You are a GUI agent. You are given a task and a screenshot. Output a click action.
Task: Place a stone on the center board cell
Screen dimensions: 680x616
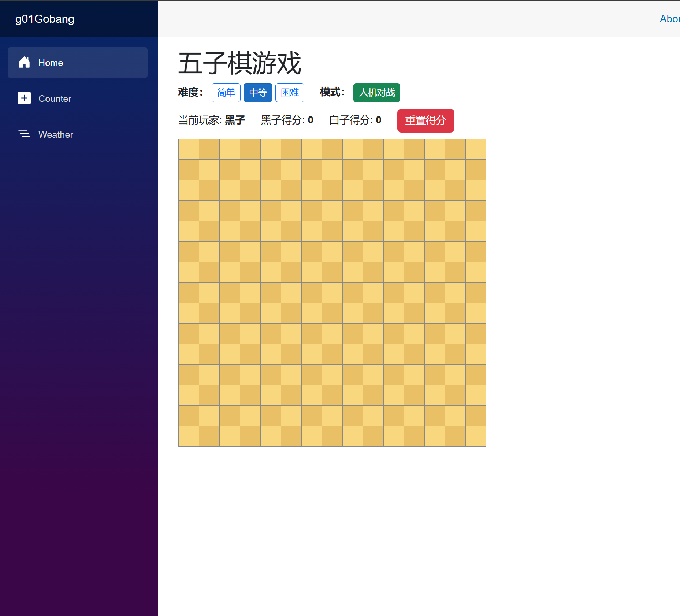coord(332,293)
